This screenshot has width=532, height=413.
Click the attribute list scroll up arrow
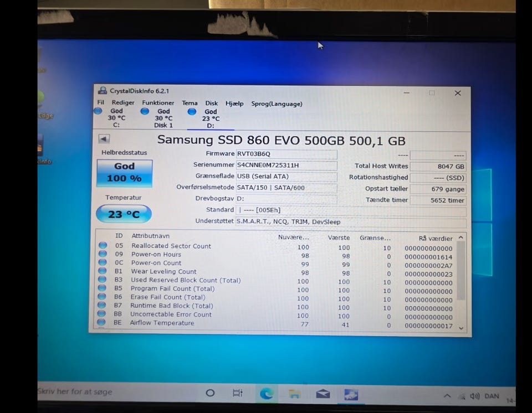[x=461, y=238]
